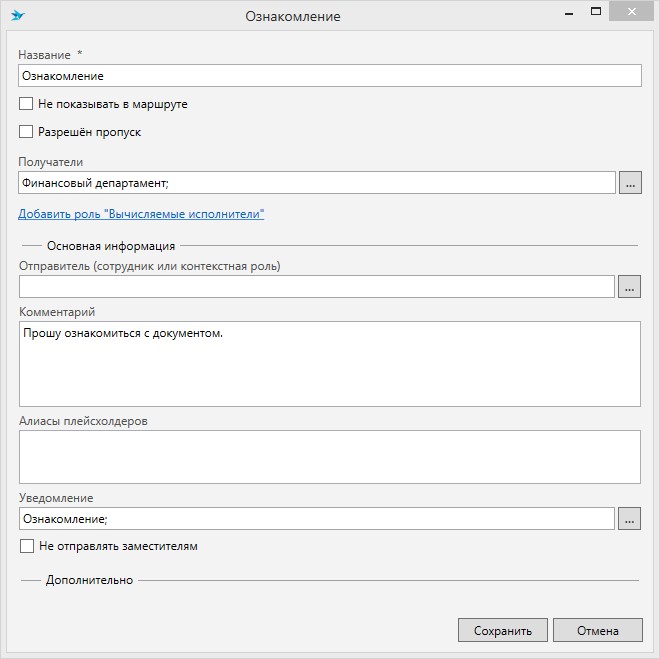Focus the Уведомление field containing Ознакомление
The width and height of the screenshot is (660, 659).
point(316,519)
